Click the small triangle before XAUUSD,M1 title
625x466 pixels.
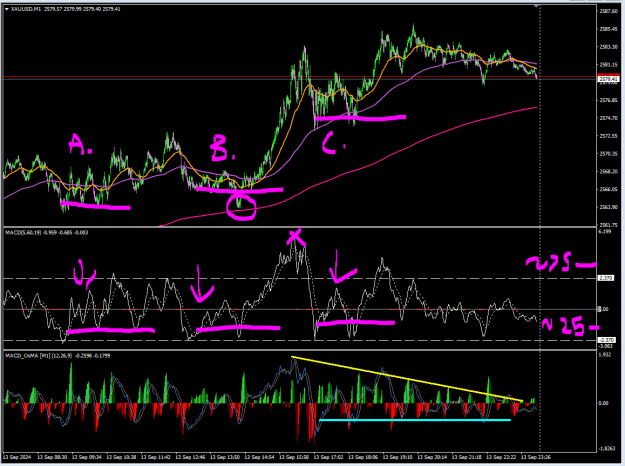point(6,9)
